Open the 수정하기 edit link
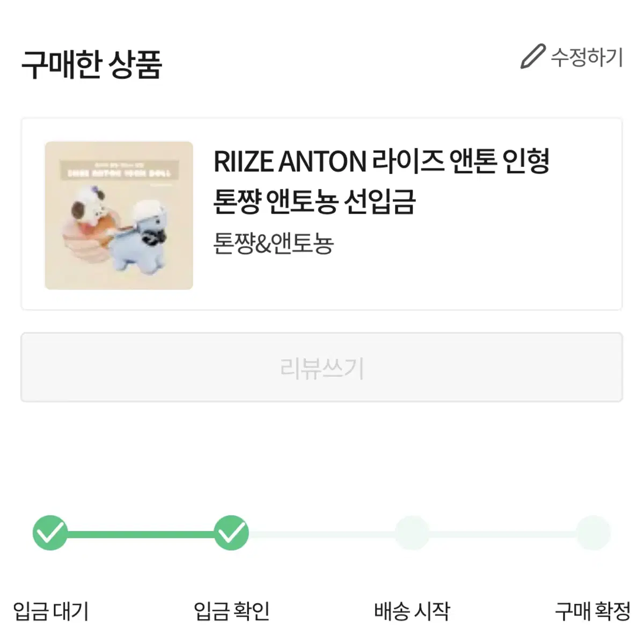Image resolution: width=644 pixels, height=644 pixels. click(x=572, y=57)
